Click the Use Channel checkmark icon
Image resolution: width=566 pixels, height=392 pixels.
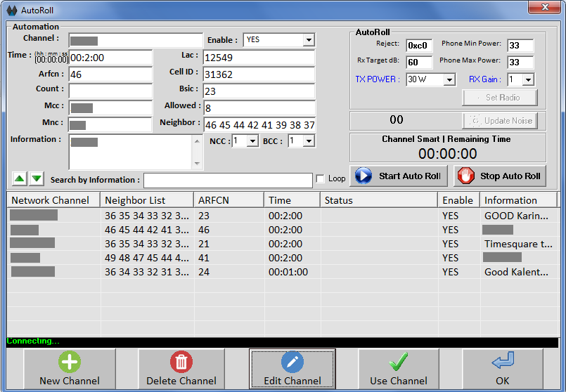pyautogui.click(x=399, y=362)
